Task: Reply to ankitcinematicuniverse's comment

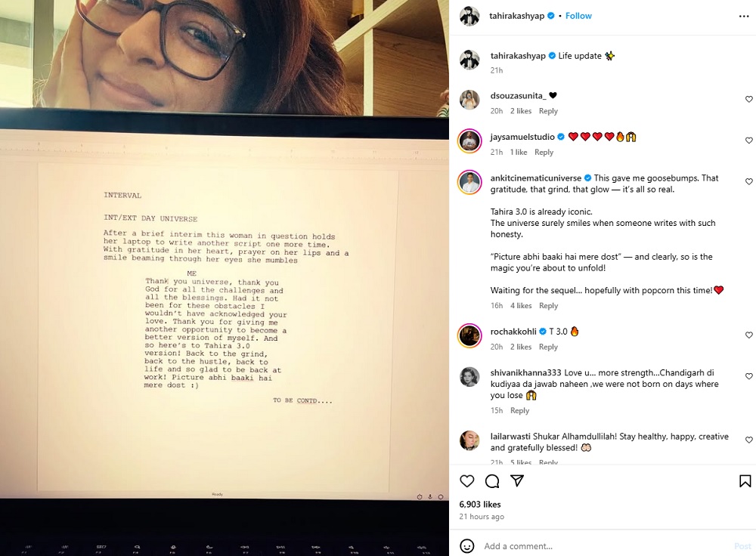Action: tap(548, 305)
